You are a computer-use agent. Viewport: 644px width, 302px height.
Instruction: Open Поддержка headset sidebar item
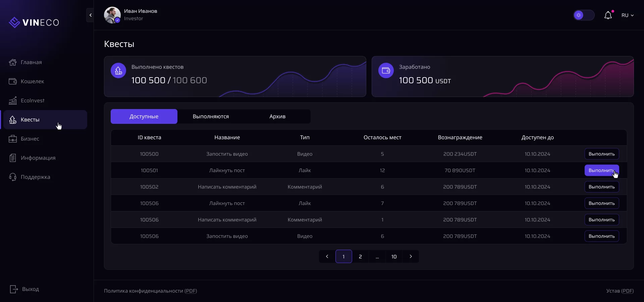pyautogui.click(x=13, y=177)
